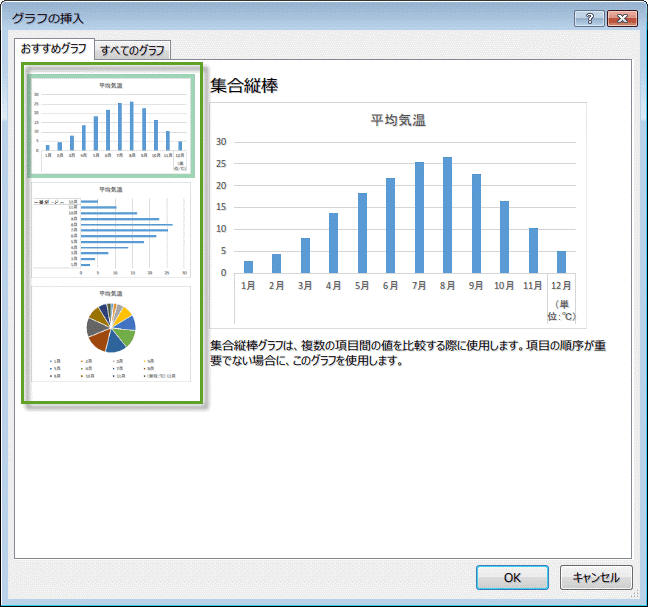This screenshot has height=607, width=648.
Task: Click the 8月 bar in the preview
Action: (447, 214)
